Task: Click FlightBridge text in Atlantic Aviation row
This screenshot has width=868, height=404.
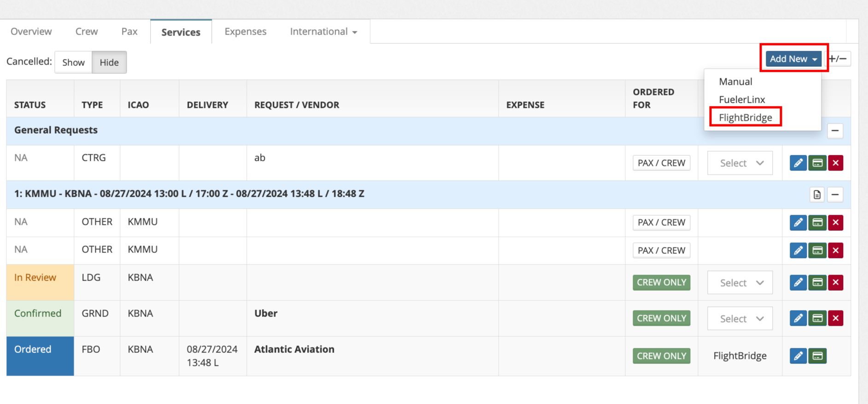Action: tap(740, 356)
